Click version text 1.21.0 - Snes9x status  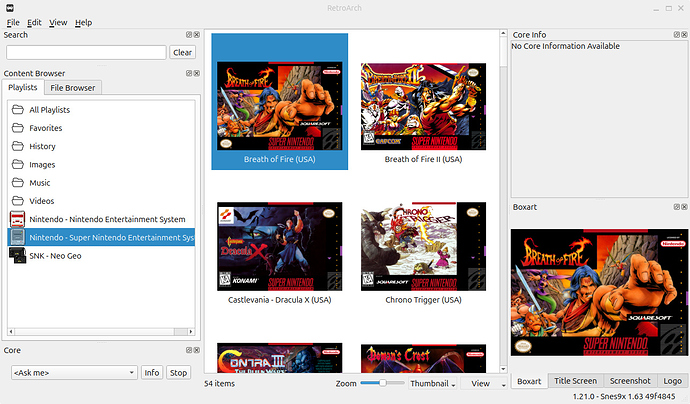coord(624,396)
